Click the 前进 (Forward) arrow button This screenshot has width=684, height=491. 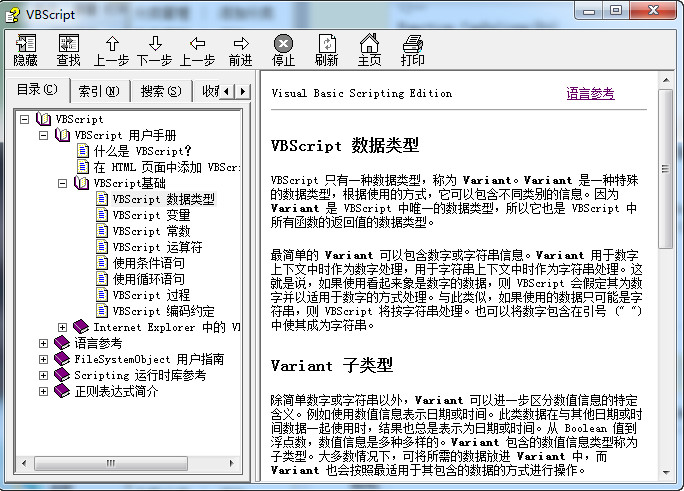pyautogui.click(x=241, y=50)
